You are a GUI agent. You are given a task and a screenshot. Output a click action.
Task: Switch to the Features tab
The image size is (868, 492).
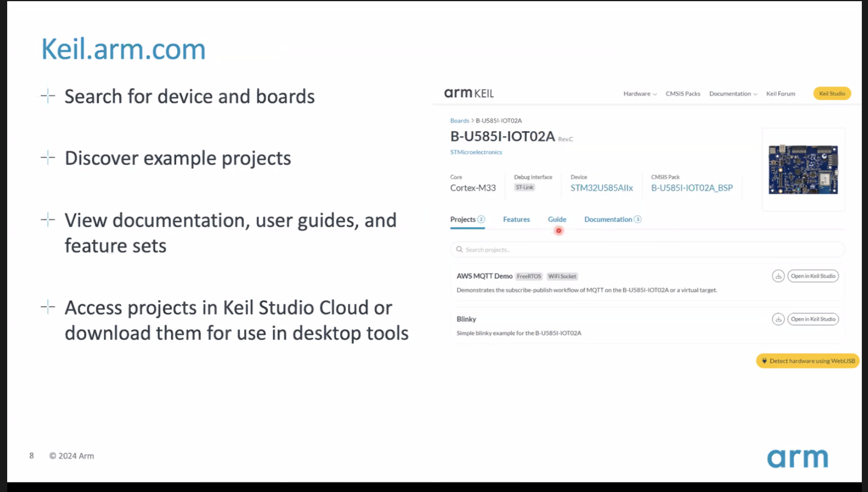[x=516, y=220]
